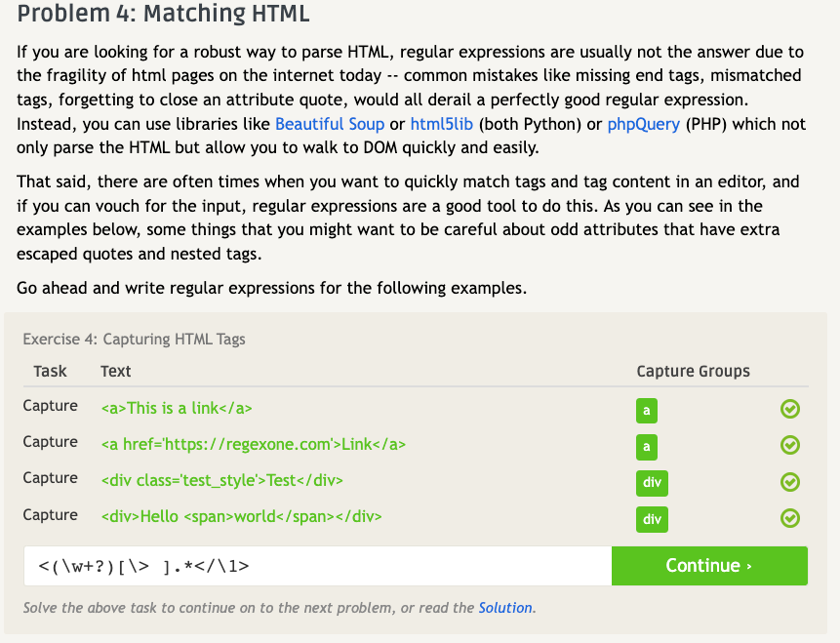
Task: Click the 'Problem 4: Matching HTML' heading
Action: pos(164,16)
